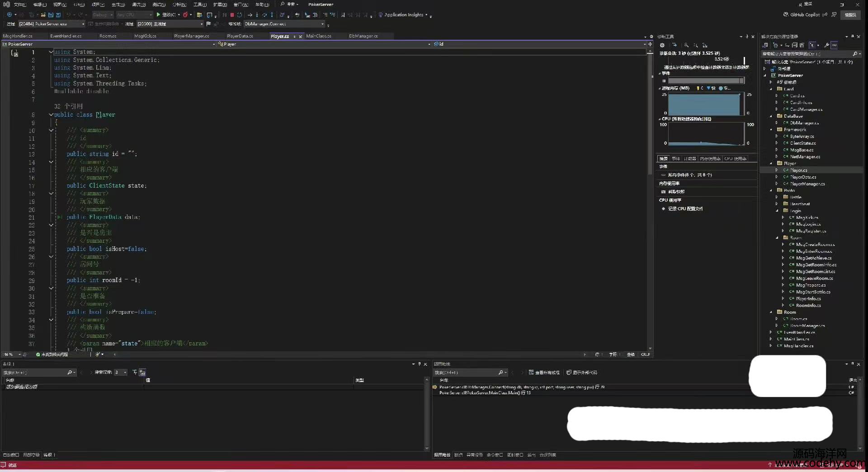The width and height of the screenshot is (868, 472).
Task: Open the thread selection dropdown
Action: pos(170,24)
